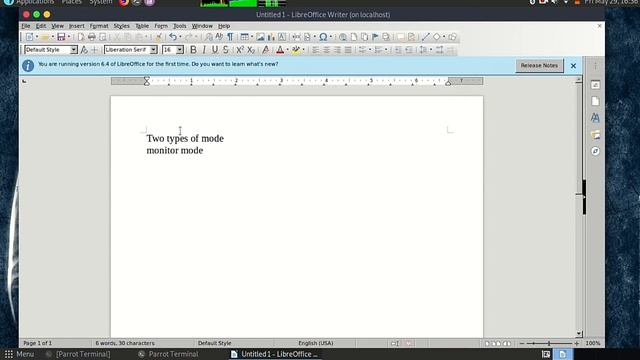The height and width of the screenshot is (360, 640).
Task: Click word count in status bar
Action: 125,343
